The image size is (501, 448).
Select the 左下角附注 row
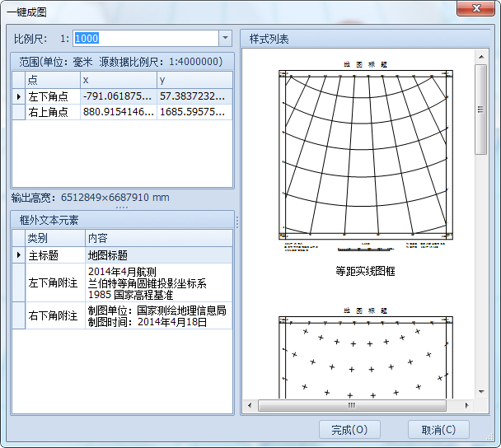54,282
